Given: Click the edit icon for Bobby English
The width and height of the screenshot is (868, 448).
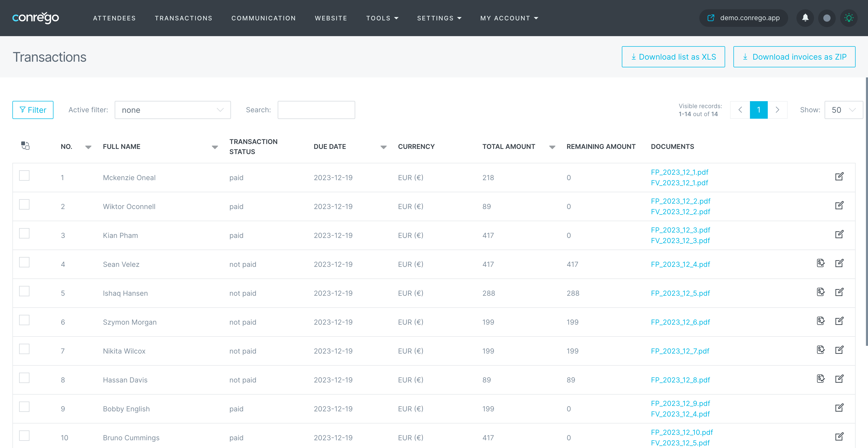Looking at the screenshot, I should pos(839,407).
